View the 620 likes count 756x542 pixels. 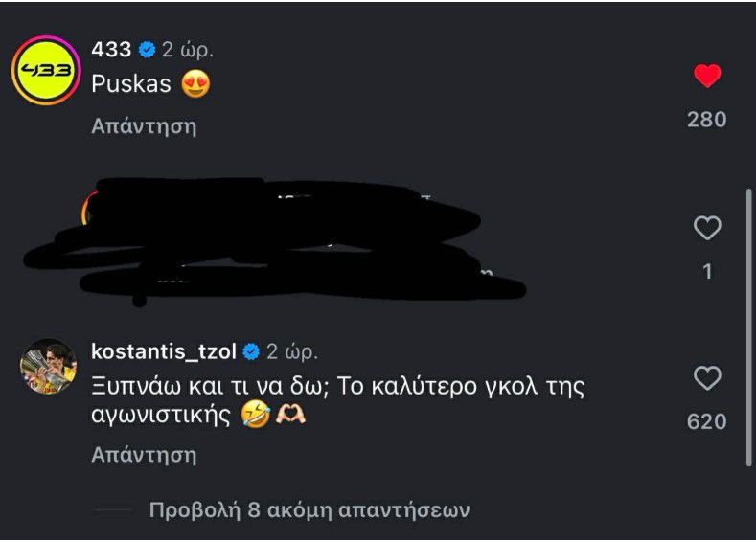pyautogui.click(x=707, y=421)
